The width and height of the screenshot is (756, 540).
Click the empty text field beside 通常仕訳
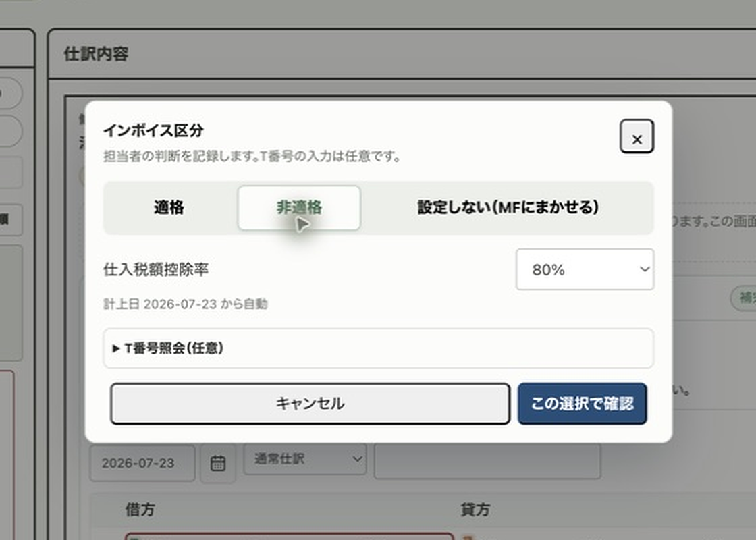point(487,462)
